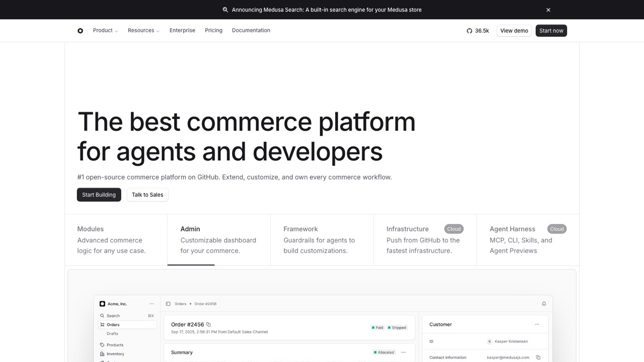
Task: Toggle the sidebar panel icon beside the Orders breadcrumb
Action: point(168,304)
